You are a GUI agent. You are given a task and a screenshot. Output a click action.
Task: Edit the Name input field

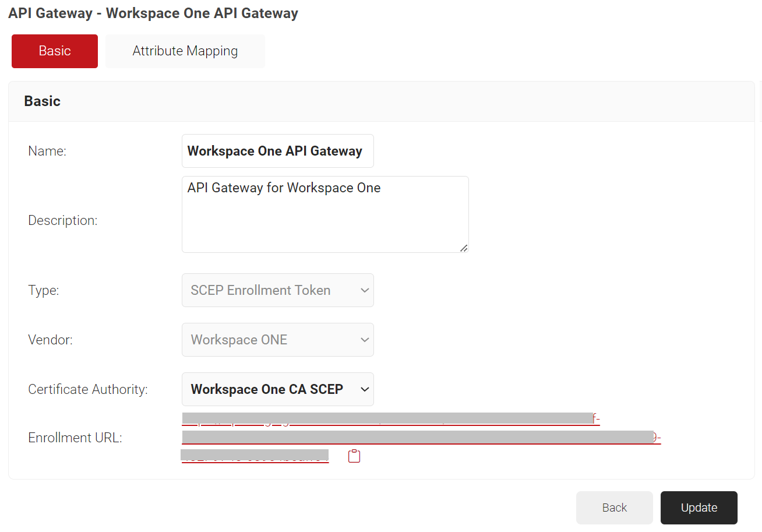(x=278, y=151)
